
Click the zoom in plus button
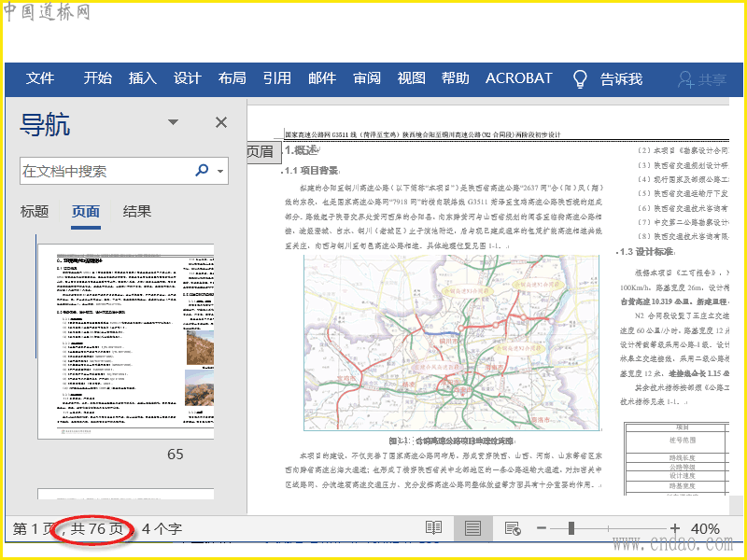674,527
